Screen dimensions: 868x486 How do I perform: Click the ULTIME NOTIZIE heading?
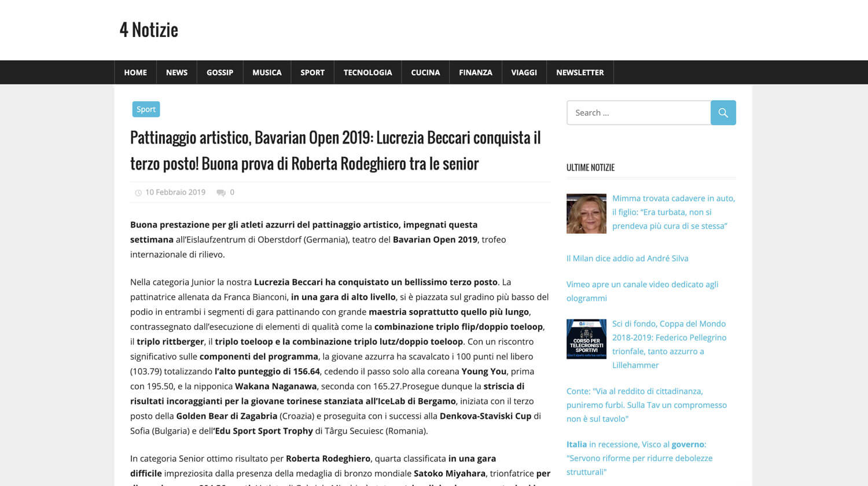590,168
